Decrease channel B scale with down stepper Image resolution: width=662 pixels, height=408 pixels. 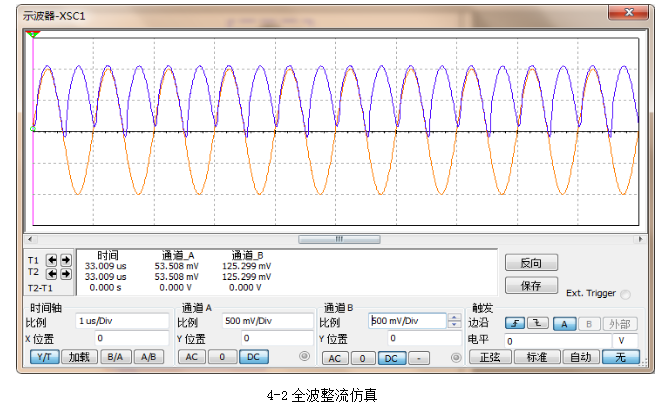click(454, 324)
